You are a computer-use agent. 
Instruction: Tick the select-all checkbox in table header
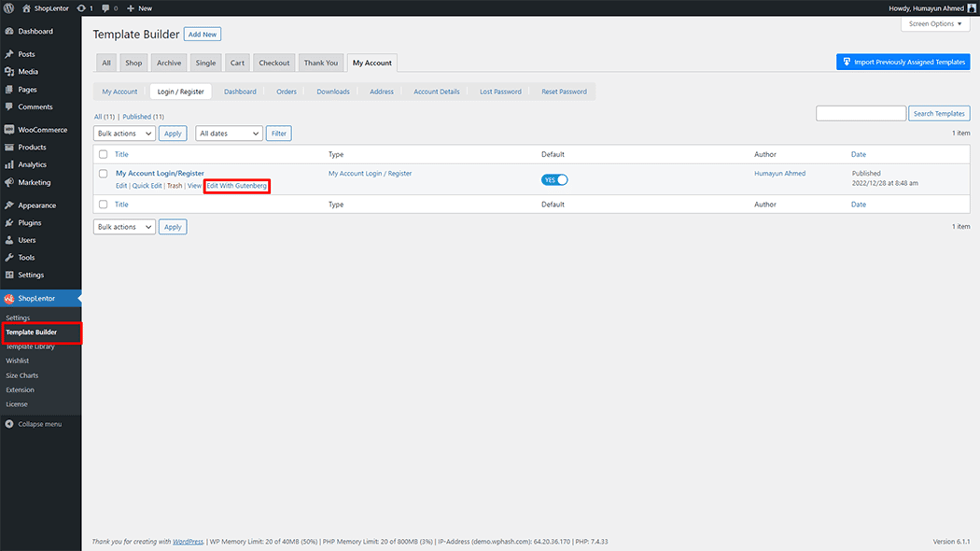[x=103, y=154]
